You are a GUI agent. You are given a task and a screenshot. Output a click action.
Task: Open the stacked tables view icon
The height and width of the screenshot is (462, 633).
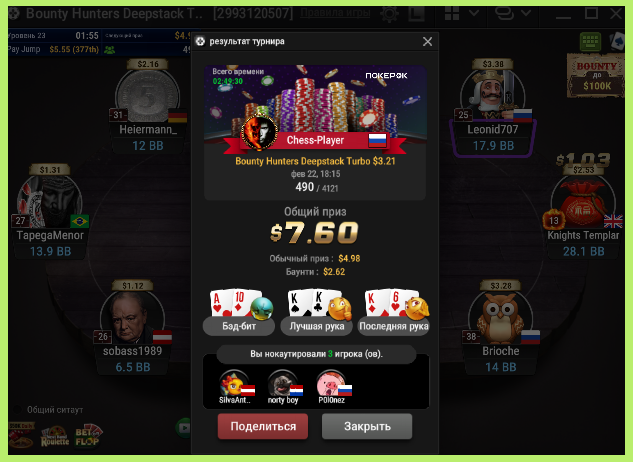tap(504, 14)
